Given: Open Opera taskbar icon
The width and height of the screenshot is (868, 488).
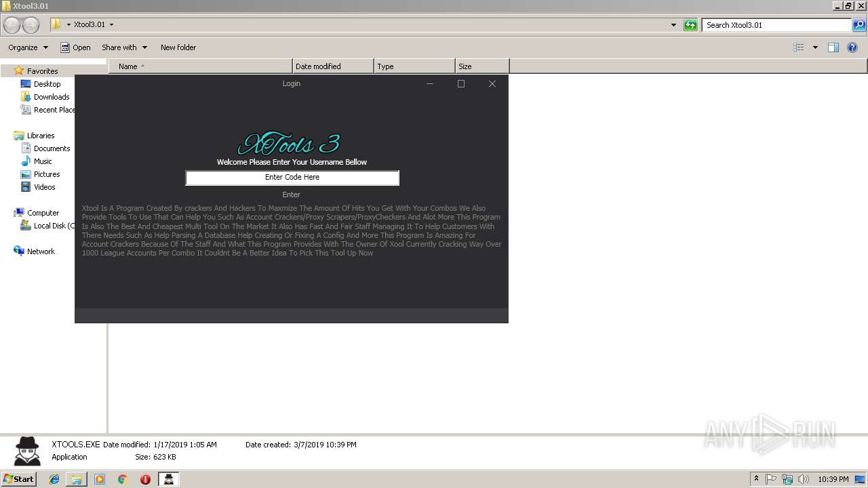Looking at the screenshot, I should (x=145, y=479).
